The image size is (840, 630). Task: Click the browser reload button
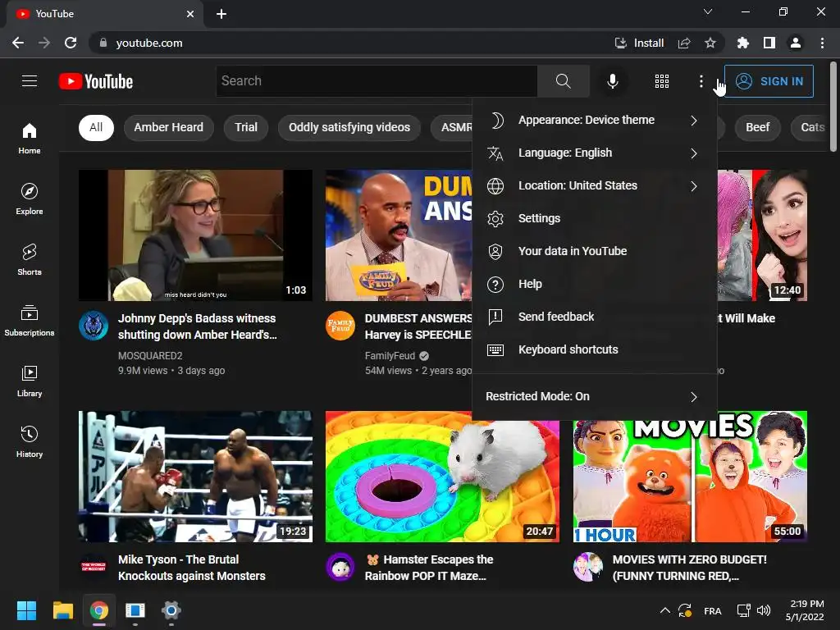(71, 43)
